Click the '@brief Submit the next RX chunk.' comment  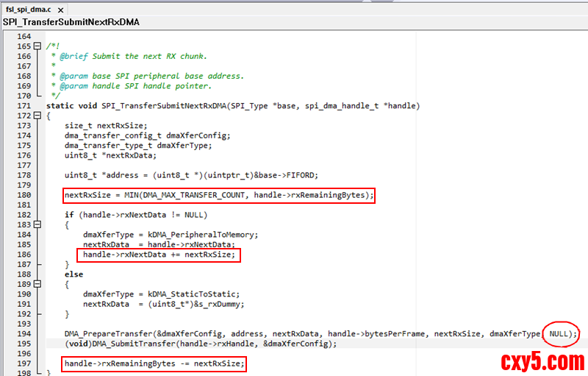click(133, 56)
